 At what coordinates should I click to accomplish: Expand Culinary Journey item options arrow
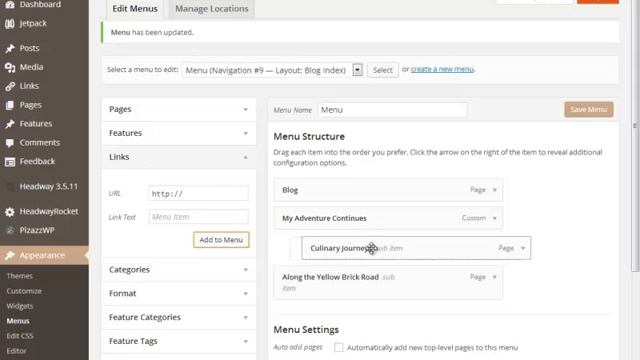(523, 248)
